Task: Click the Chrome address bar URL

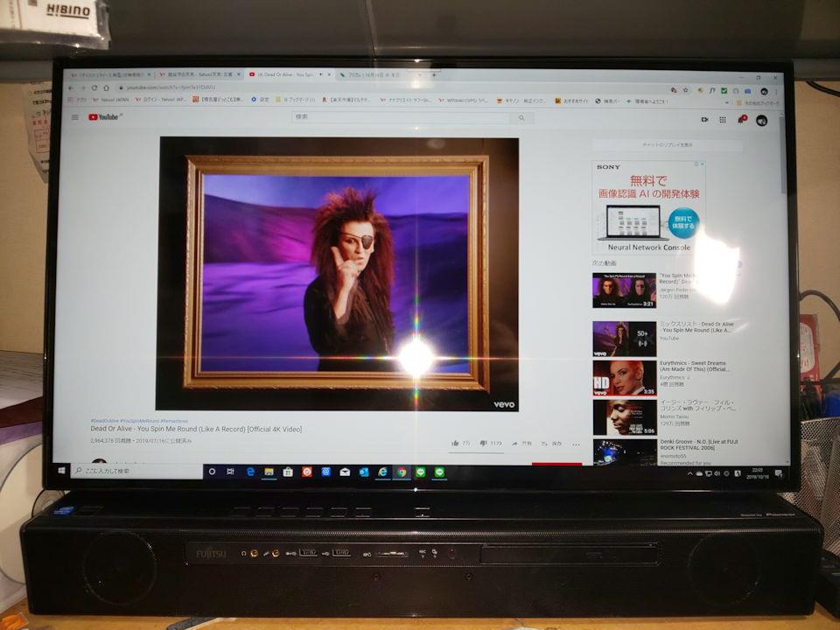Action: [x=171, y=87]
